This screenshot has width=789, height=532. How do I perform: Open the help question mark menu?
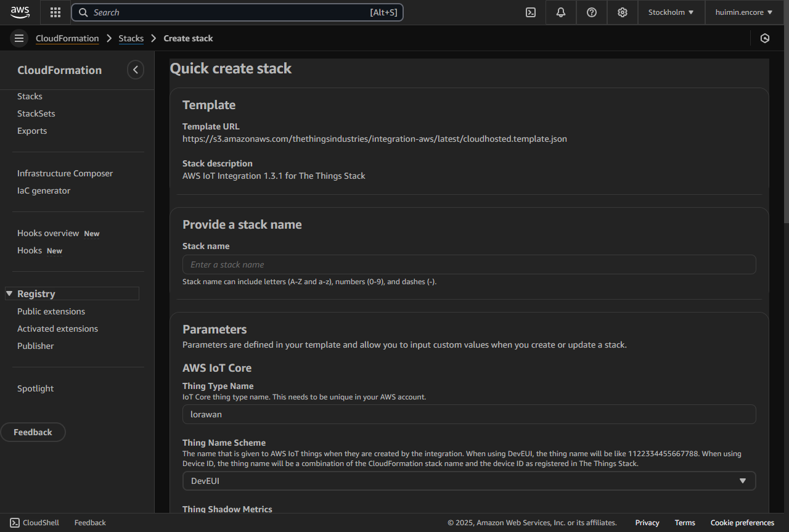coord(592,12)
